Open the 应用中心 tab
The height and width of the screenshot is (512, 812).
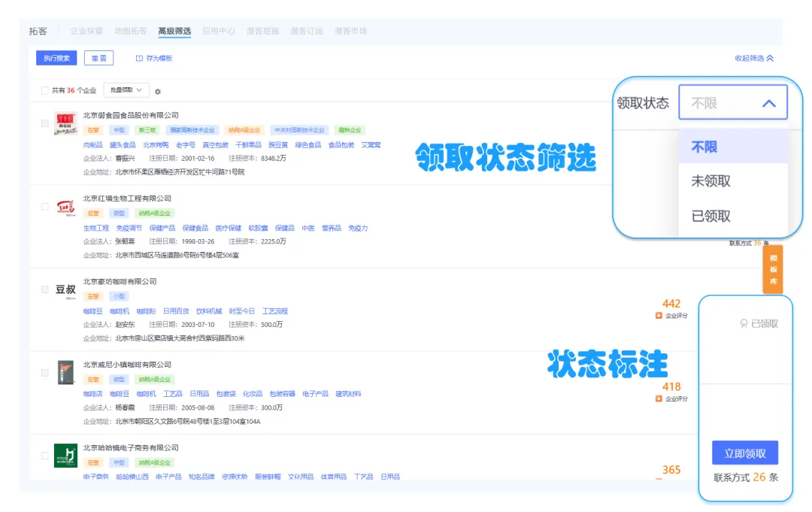(219, 31)
